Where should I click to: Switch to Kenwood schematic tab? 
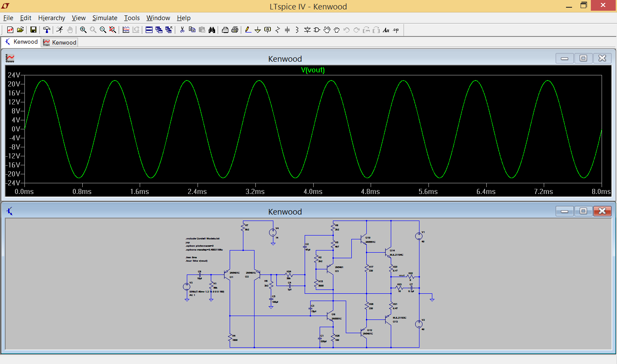(x=21, y=42)
